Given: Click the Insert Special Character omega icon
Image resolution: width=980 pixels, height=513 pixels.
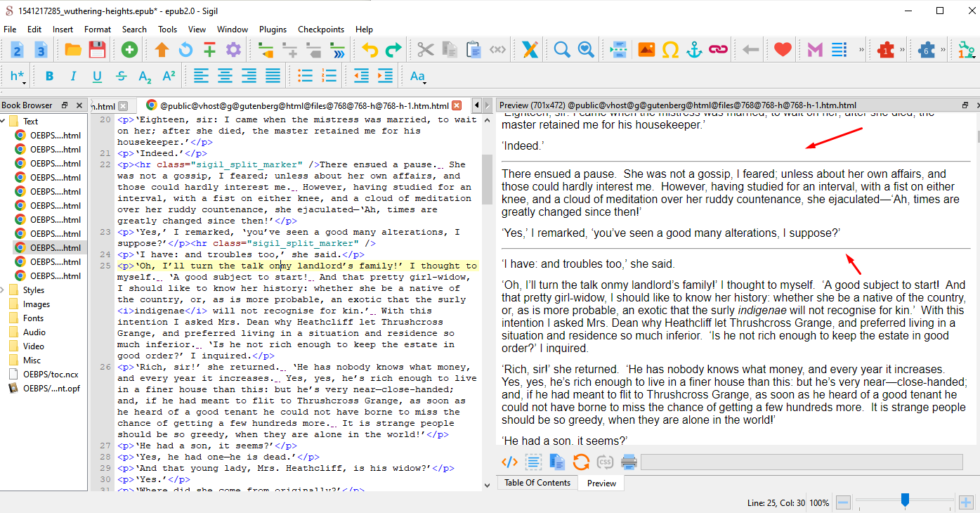Looking at the screenshot, I should pyautogui.click(x=670, y=50).
